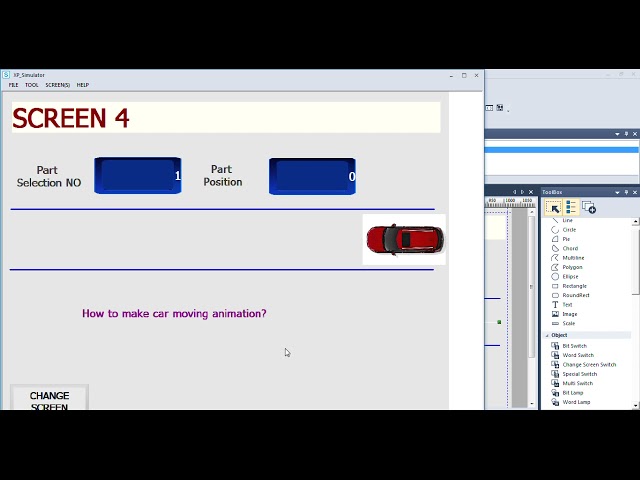Close the design canvas tab
Screen dimensions: 640x480
pos(531,192)
